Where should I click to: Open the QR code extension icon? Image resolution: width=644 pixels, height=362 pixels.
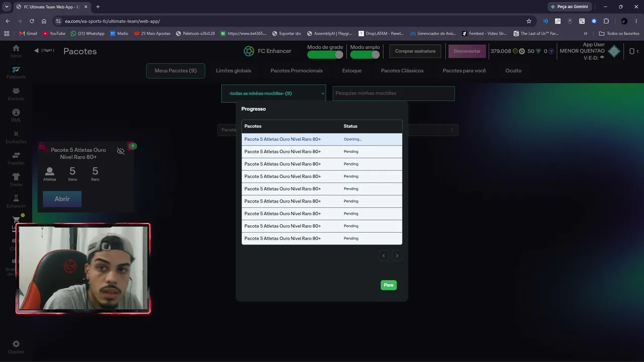(582, 21)
